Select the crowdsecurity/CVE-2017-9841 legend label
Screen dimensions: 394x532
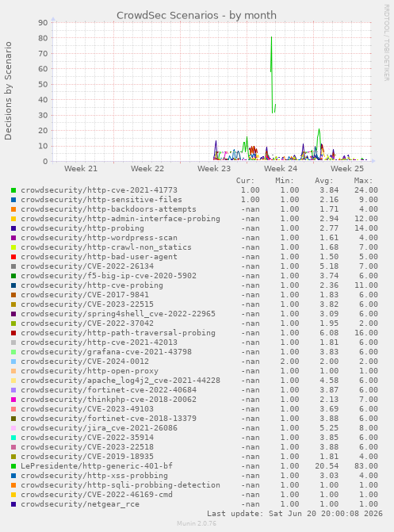pos(85,295)
